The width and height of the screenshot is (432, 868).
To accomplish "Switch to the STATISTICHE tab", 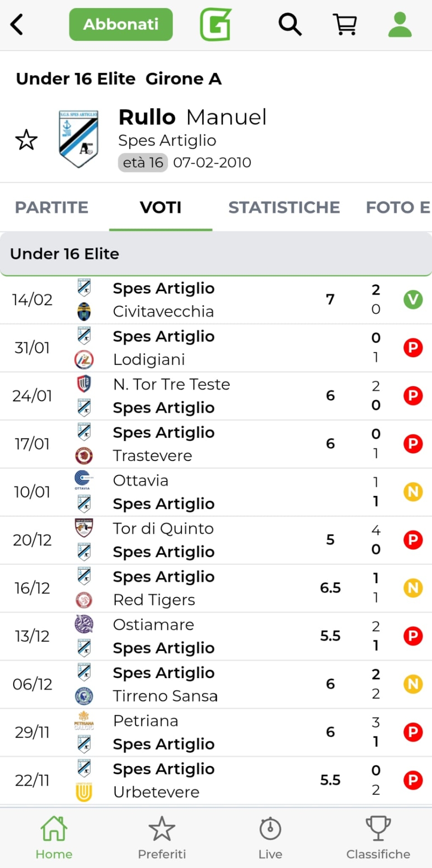I will (x=284, y=208).
